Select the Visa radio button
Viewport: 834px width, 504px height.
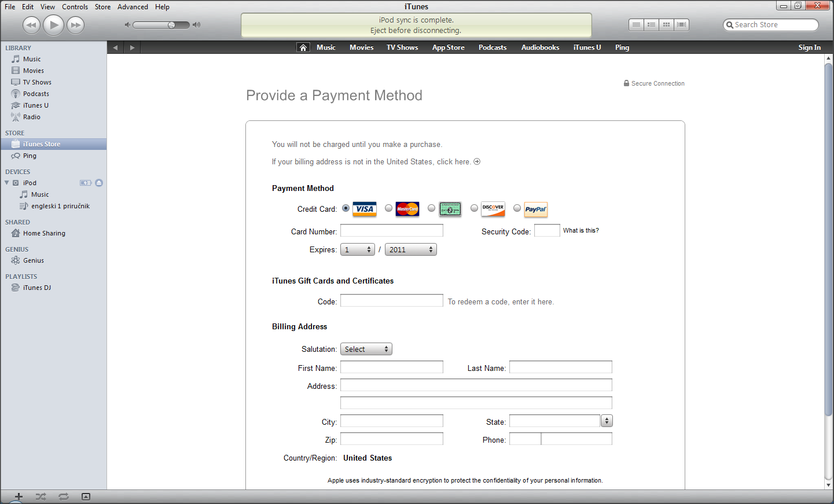(346, 208)
